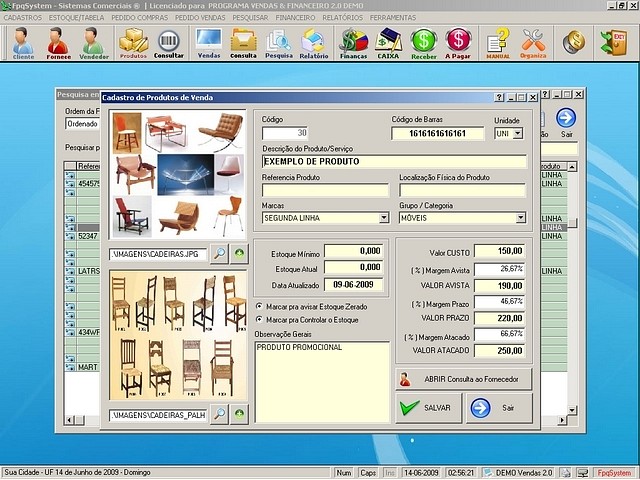The image size is (640, 480).
Task: Click the magnifier next to CADEIRAS.JPG path
Action: (220, 255)
